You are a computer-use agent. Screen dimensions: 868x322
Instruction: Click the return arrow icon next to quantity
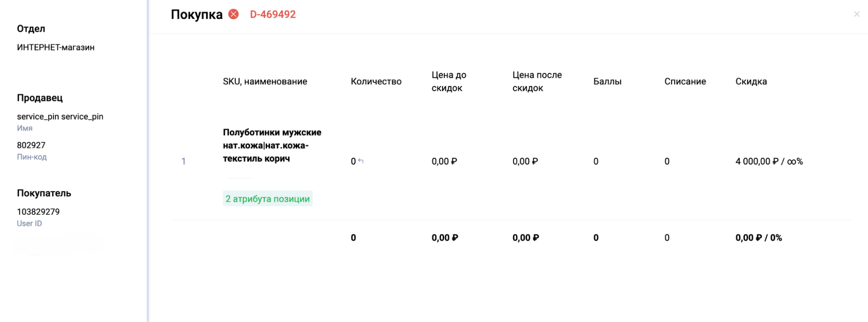click(361, 161)
